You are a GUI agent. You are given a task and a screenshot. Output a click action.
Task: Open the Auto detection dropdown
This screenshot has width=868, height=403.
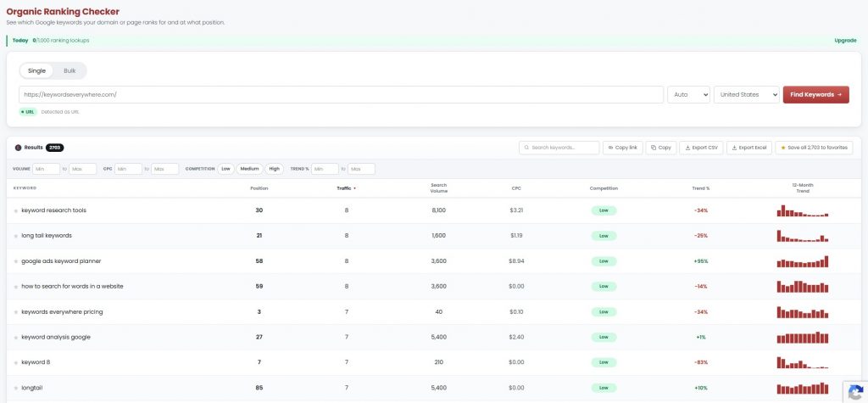[688, 95]
